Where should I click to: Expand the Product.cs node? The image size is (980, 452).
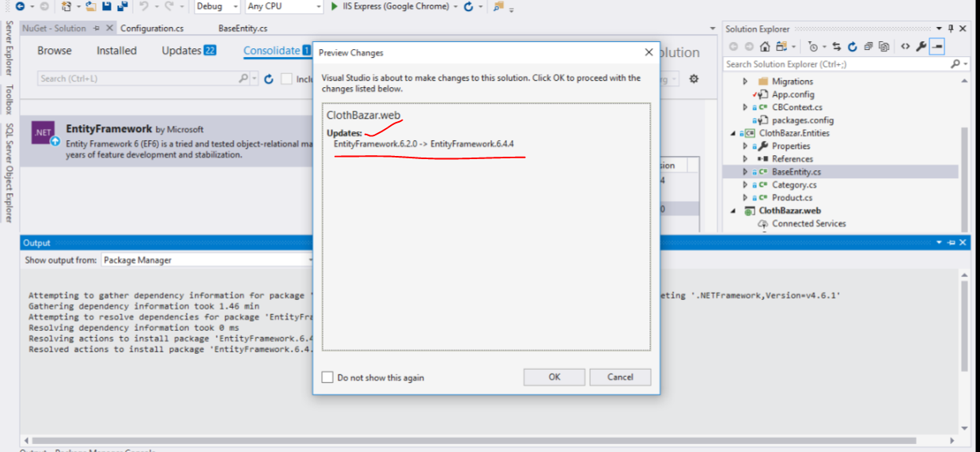(x=745, y=198)
